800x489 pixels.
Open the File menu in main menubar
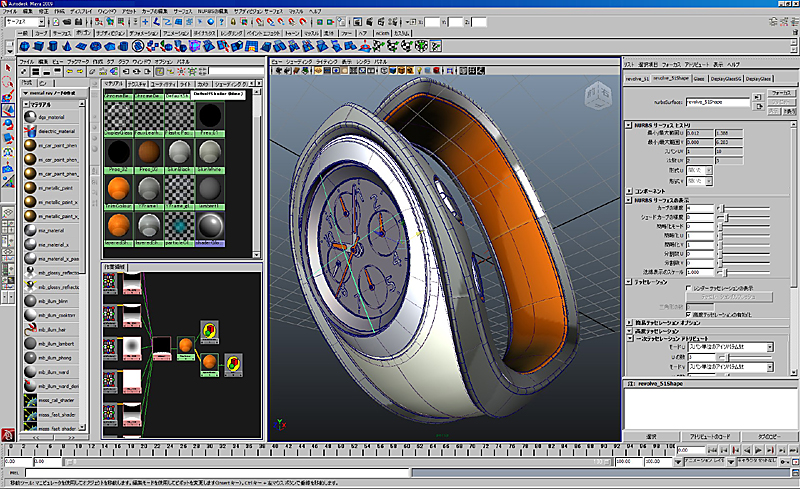point(11,9)
